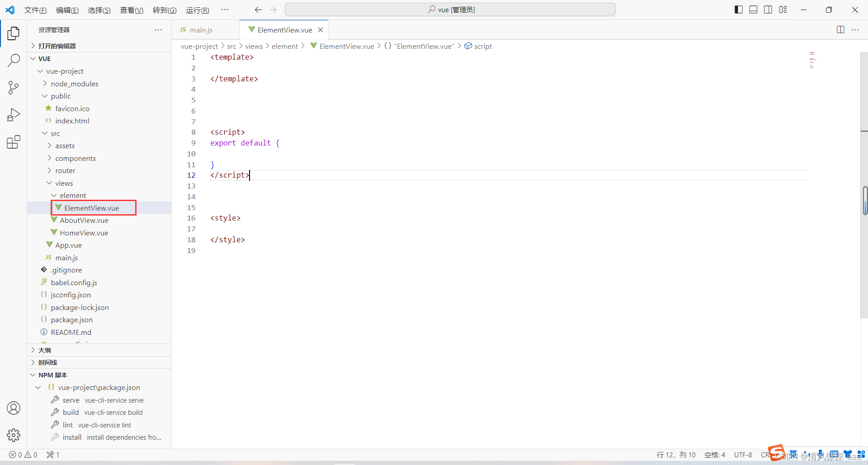Click the command center search box

tap(450, 9)
